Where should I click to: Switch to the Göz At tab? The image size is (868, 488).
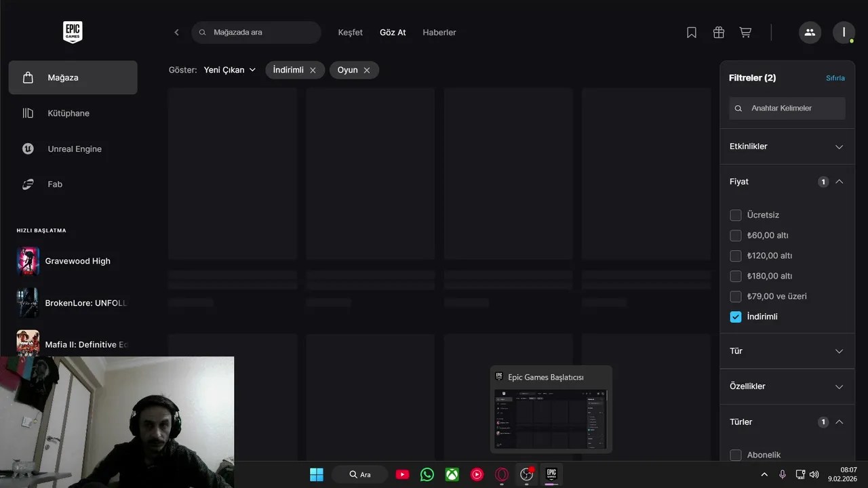point(393,33)
